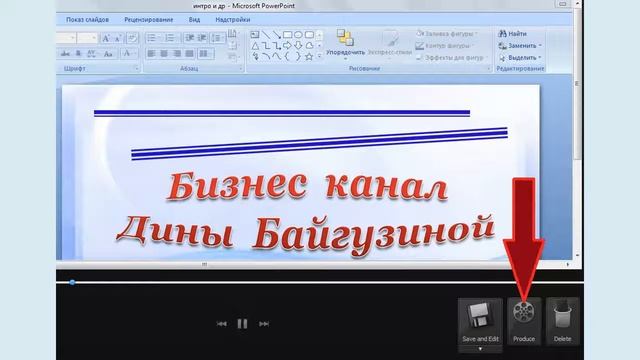Pause the recording preview playback
Viewport: 640px width, 360px height.
pos(242,324)
